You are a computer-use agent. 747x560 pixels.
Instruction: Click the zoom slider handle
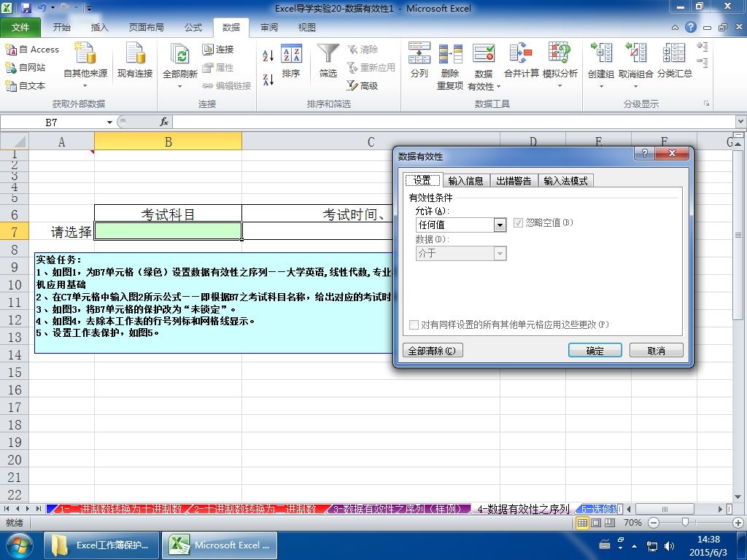point(685,522)
